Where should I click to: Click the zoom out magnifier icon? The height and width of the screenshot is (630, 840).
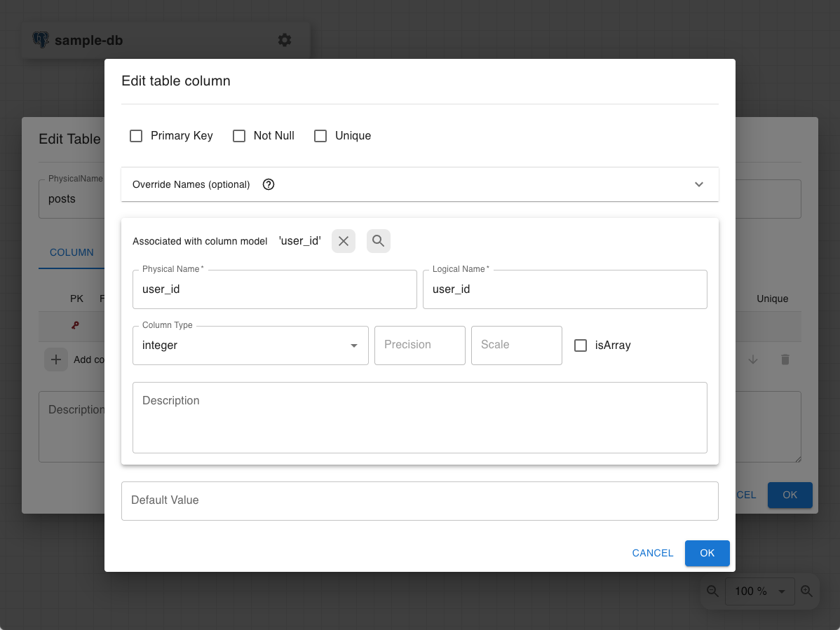tap(712, 591)
